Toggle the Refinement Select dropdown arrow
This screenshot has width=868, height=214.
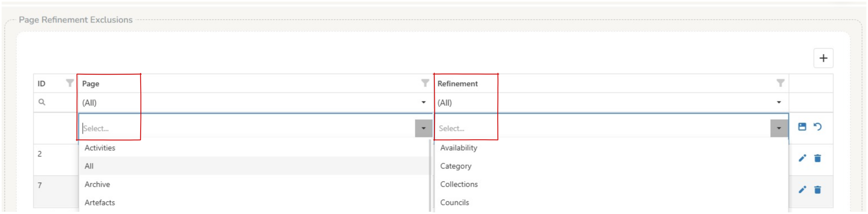click(779, 128)
